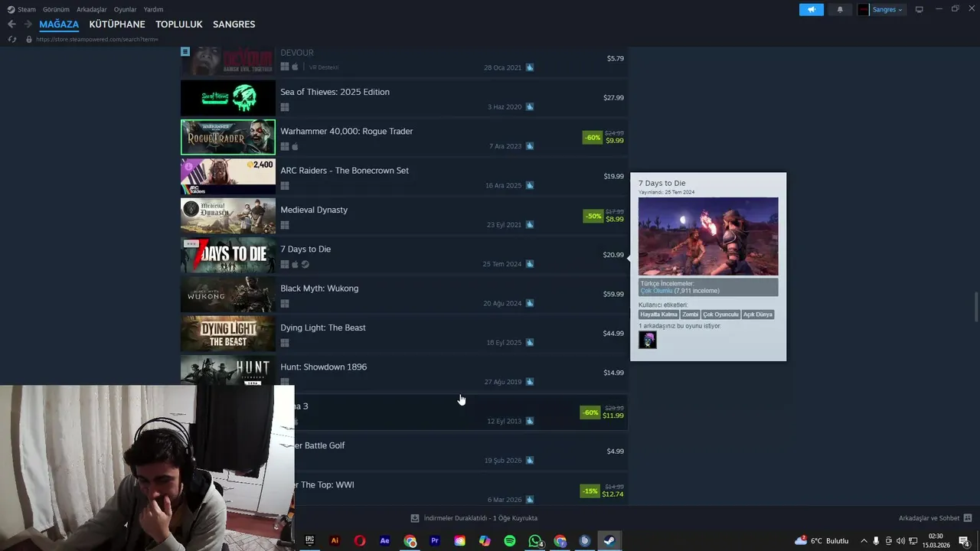Show hidden tray icons chevron

click(x=864, y=541)
